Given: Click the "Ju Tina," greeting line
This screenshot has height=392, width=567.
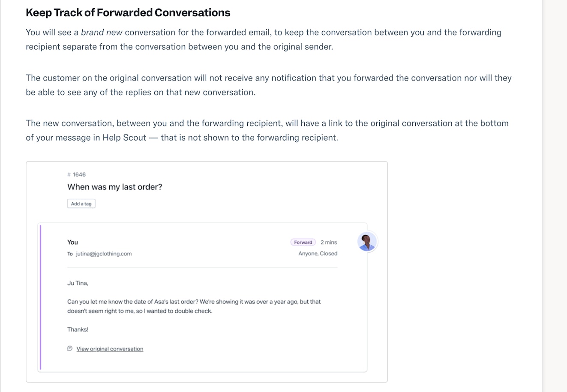Looking at the screenshot, I should [x=78, y=283].
